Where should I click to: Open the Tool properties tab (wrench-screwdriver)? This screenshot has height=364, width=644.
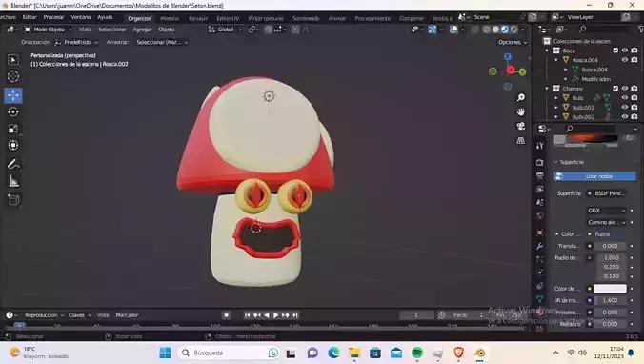tap(539, 146)
